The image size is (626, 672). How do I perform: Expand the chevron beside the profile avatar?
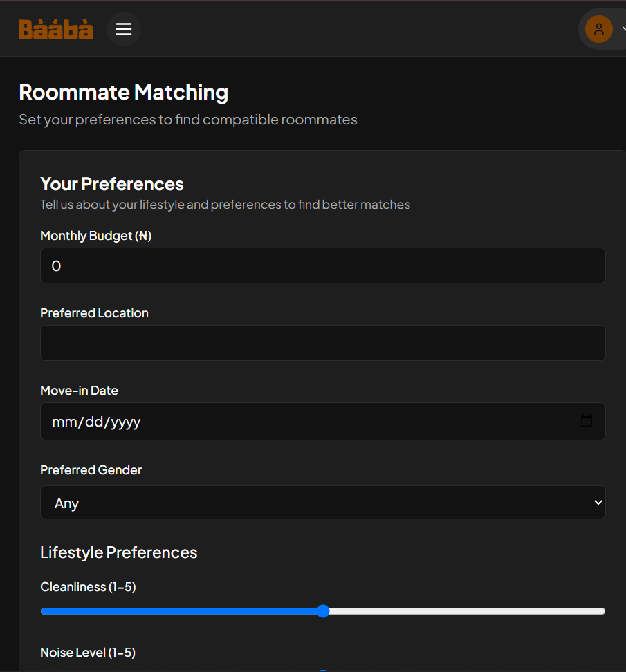pos(623,29)
